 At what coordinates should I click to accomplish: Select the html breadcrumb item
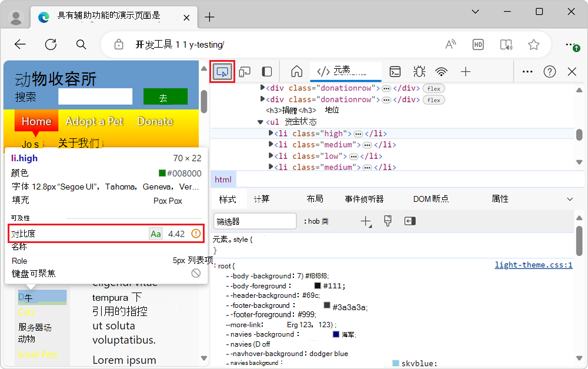223,179
